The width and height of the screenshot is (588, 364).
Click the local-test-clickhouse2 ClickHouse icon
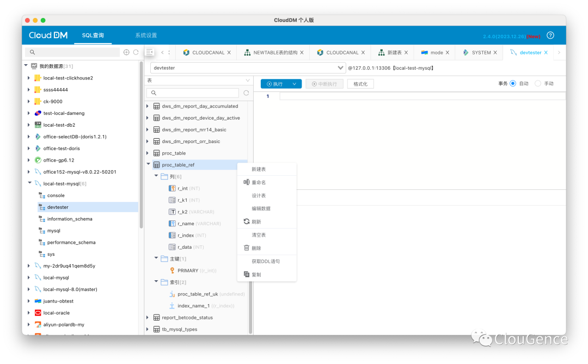[38, 78]
